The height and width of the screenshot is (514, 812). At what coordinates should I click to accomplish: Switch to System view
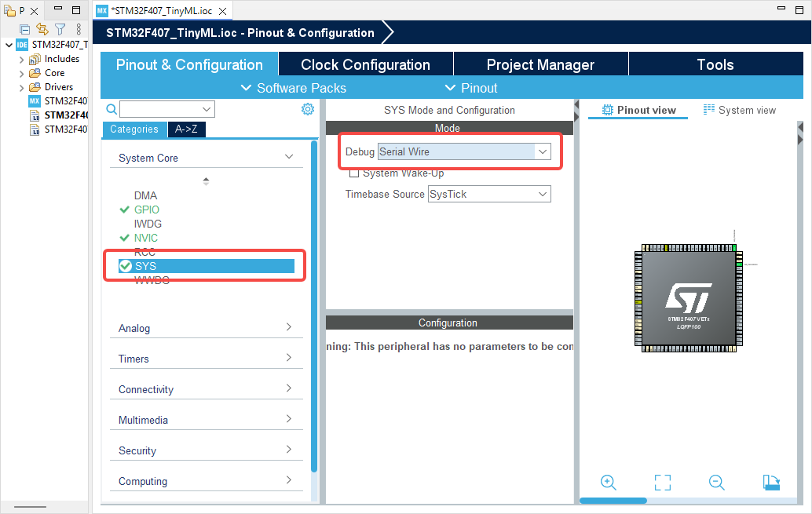coord(740,110)
